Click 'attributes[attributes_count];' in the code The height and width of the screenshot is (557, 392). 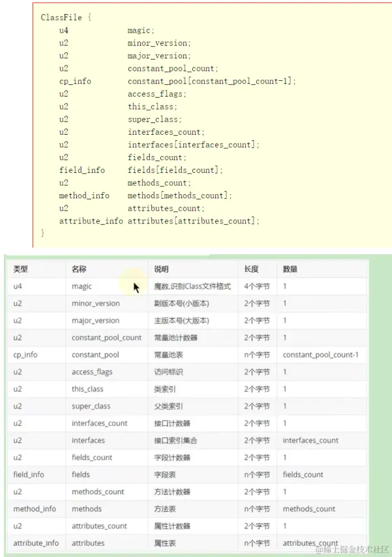[193, 221]
